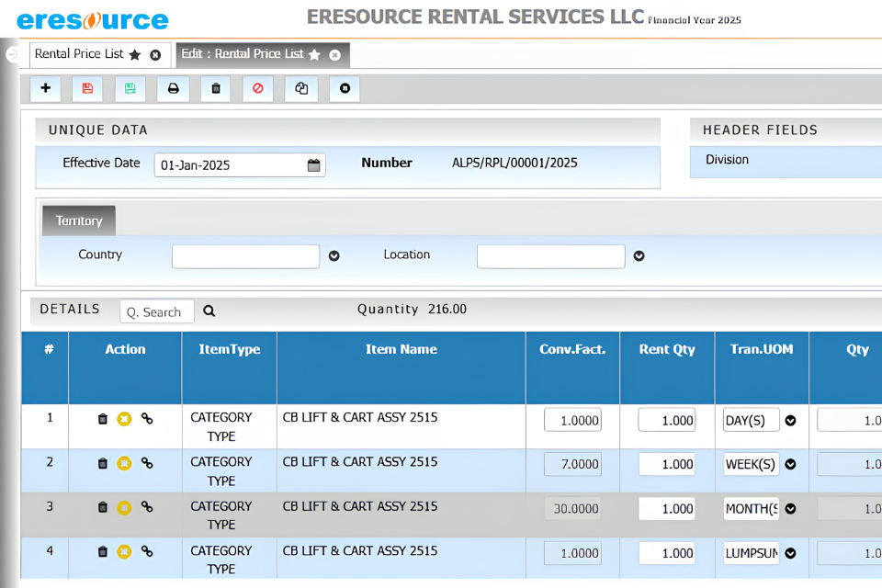Click into the Details Search field
The height and width of the screenshot is (588, 882).
point(157,311)
